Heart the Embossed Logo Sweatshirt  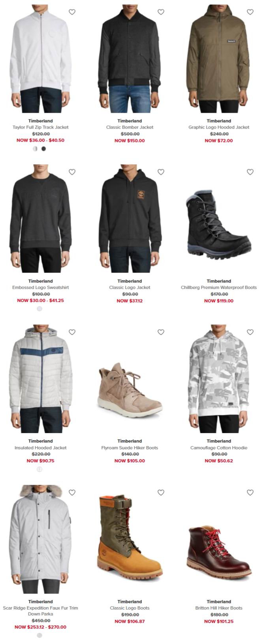[x=72, y=172]
